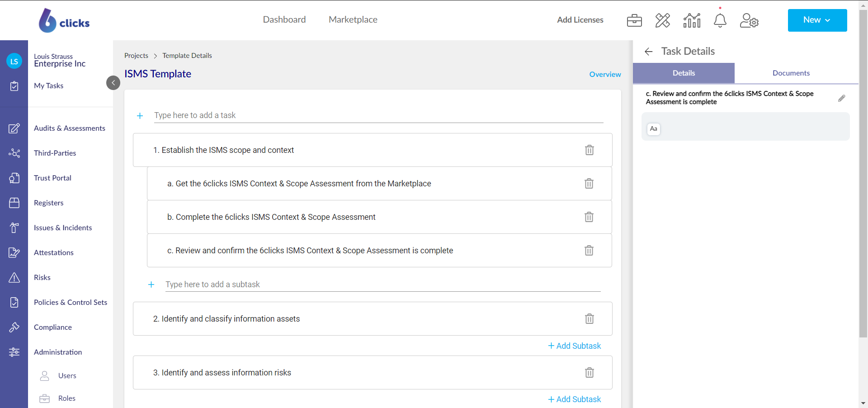Click the Third-Parties sidebar icon
868x408 pixels.
tap(14, 153)
